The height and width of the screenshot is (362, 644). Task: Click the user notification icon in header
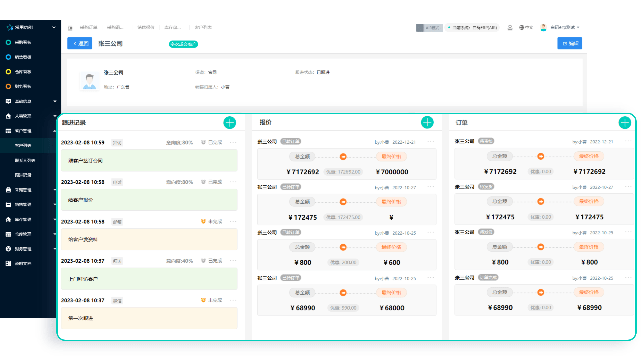click(x=510, y=27)
